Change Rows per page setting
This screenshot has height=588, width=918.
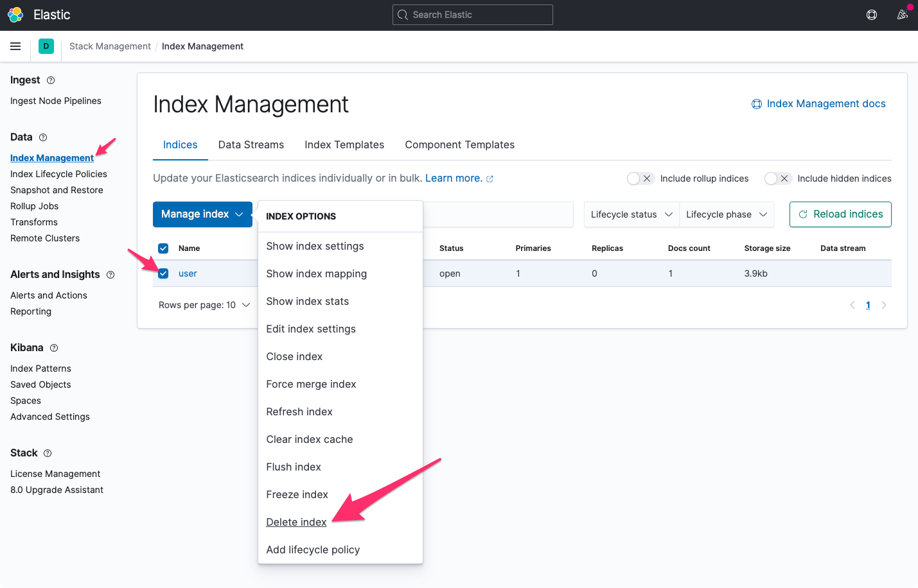pos(204,305)
